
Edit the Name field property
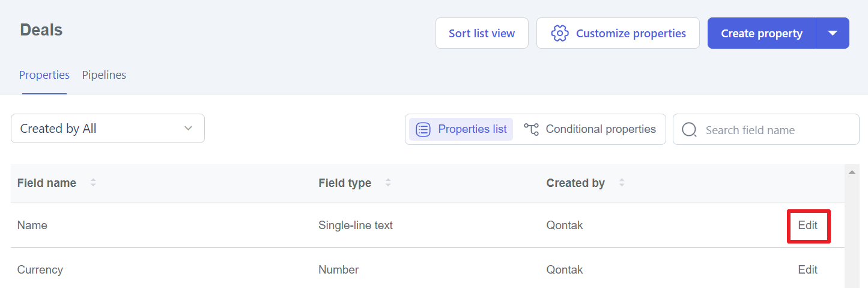808,225
